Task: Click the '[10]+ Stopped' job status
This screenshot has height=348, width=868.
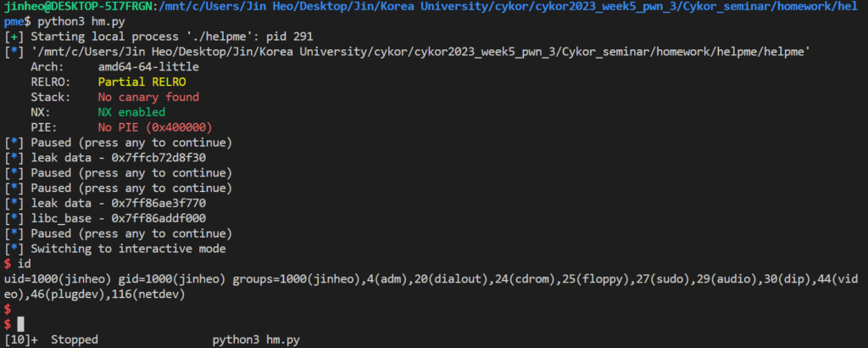Action: click(x=51, y=340)
